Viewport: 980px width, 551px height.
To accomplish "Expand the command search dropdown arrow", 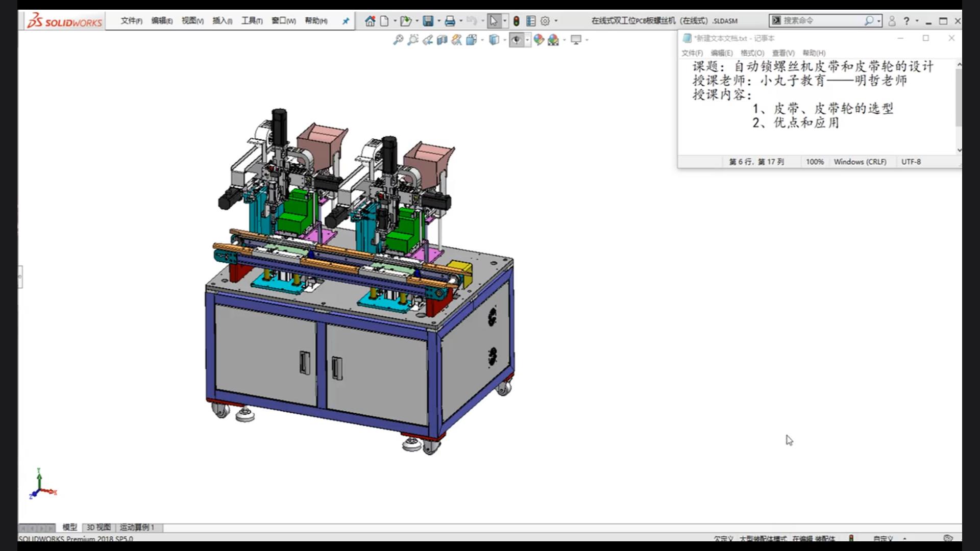I will click(x=879, y=21).
